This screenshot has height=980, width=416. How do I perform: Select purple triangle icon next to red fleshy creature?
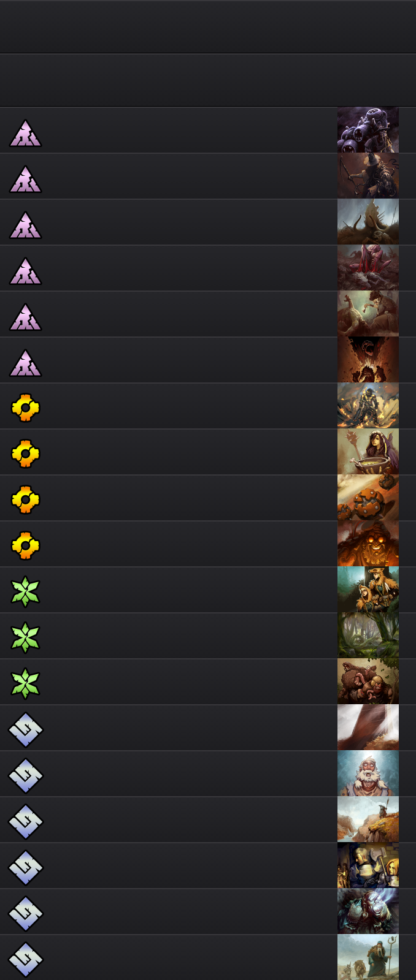(x=25, y=271)
